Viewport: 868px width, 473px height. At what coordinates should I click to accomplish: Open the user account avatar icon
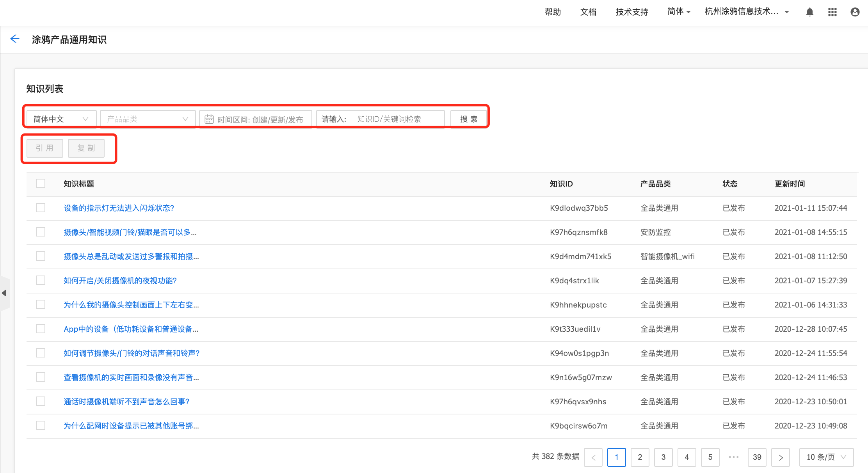pyautogui.click(x=855, y=12)
